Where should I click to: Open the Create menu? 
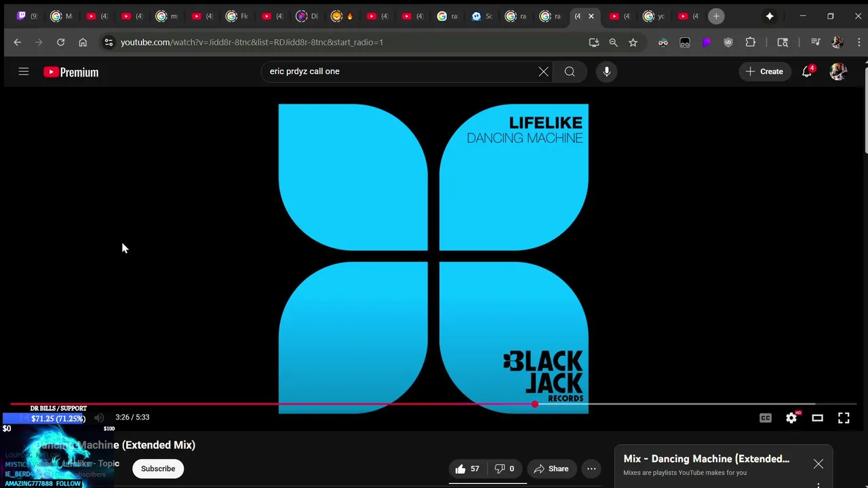coord(764,71)
